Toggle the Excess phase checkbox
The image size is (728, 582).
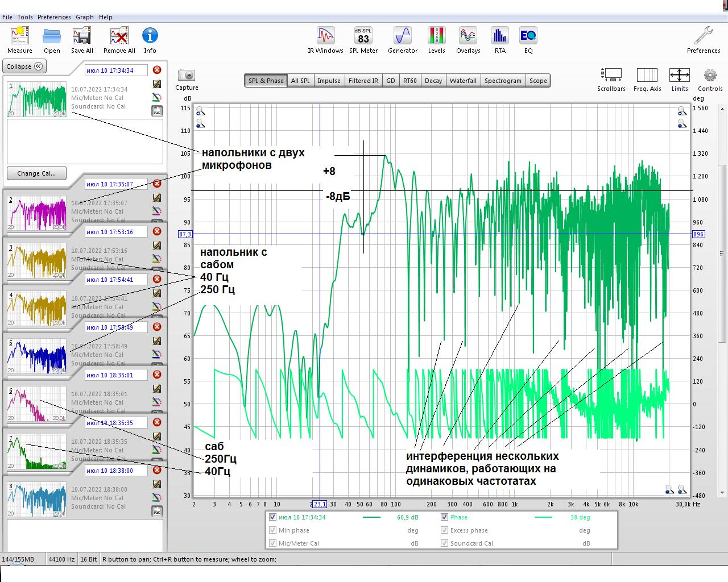445,530
